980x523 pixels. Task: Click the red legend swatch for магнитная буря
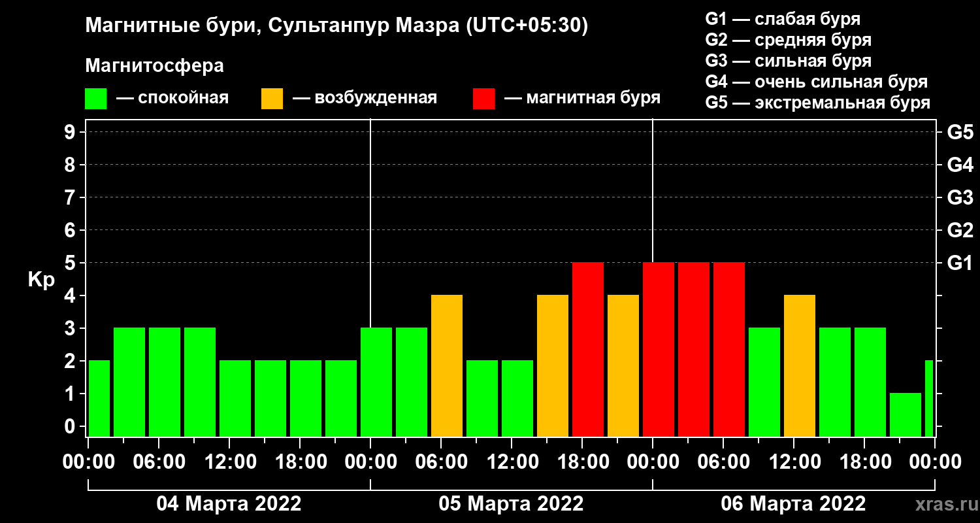click(483, 99)
